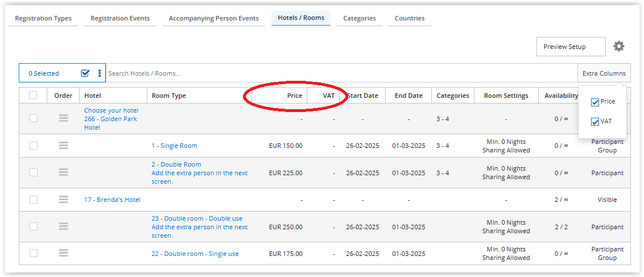Image resolution: width=644 pixels, height=277 pixels.
Task: Uncheck the Price extra column checkbox
Action: tap(595, 102)
